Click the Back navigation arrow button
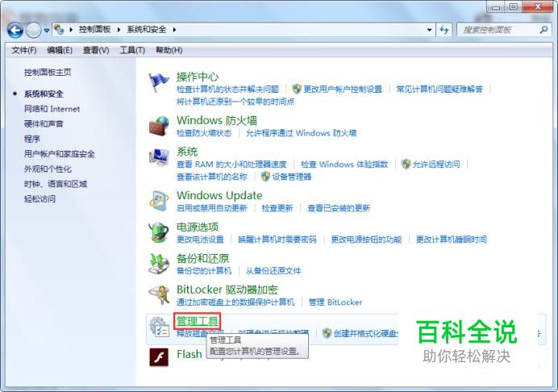Image resolution: width=558 pixels, height=392 pixels. click(15, 31)
